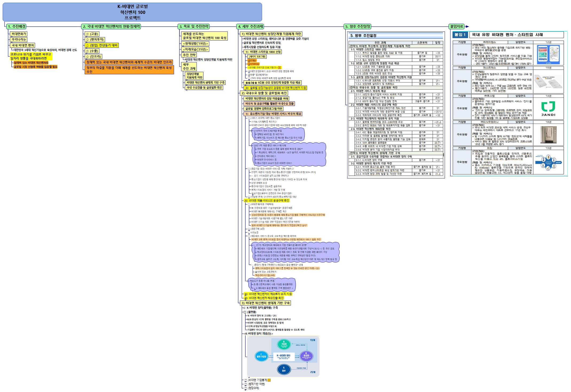571x392 pixels.
Task: Select the 5. 향후 추진일정 branch node
Action: point(357,26)
